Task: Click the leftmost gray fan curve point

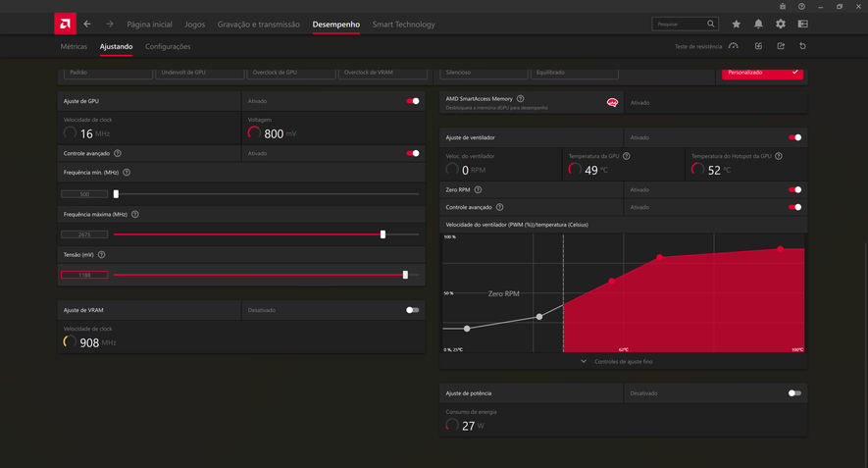Action: tap(467, 329)
